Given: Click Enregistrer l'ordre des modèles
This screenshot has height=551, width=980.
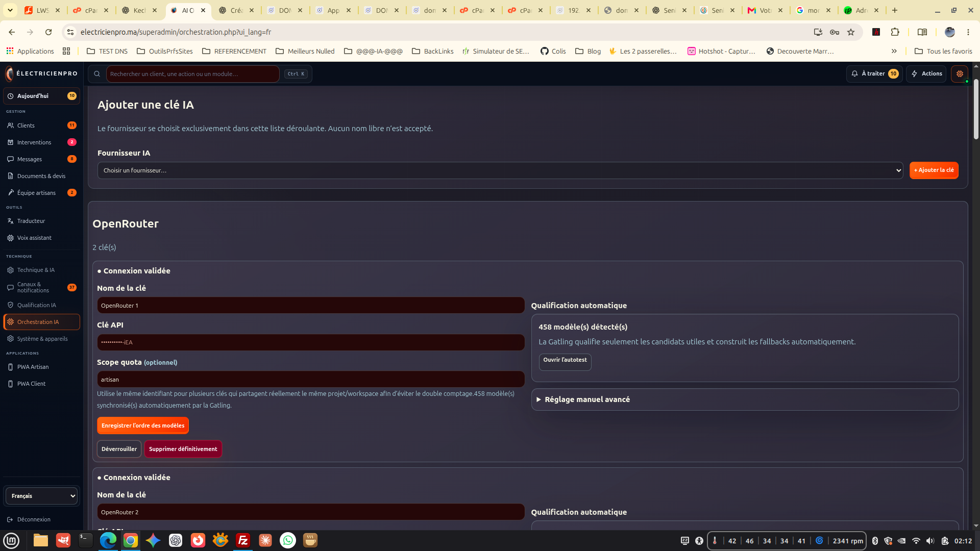Looking at the screenshot, I should pos(143,425).
